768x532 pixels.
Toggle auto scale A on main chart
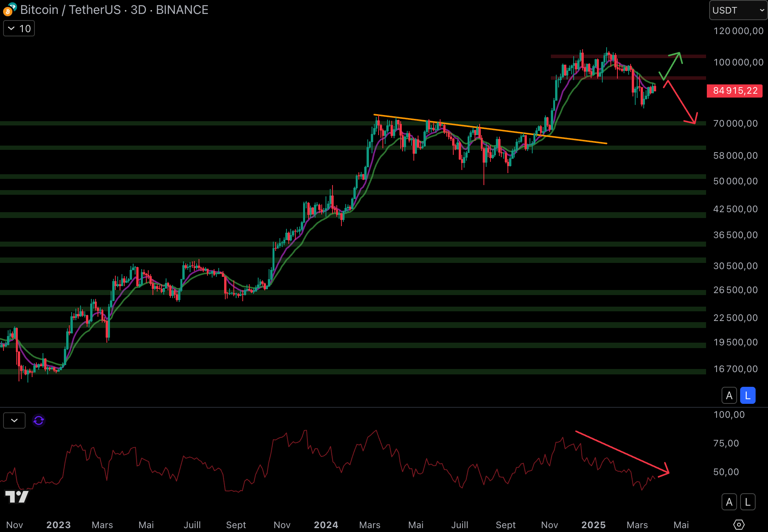coord(729,396)
